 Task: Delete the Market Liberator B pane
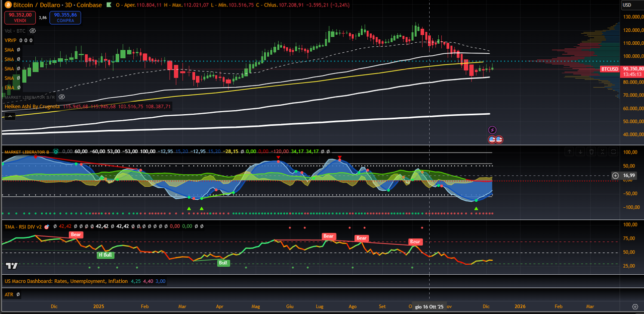[x=591, y=151]
